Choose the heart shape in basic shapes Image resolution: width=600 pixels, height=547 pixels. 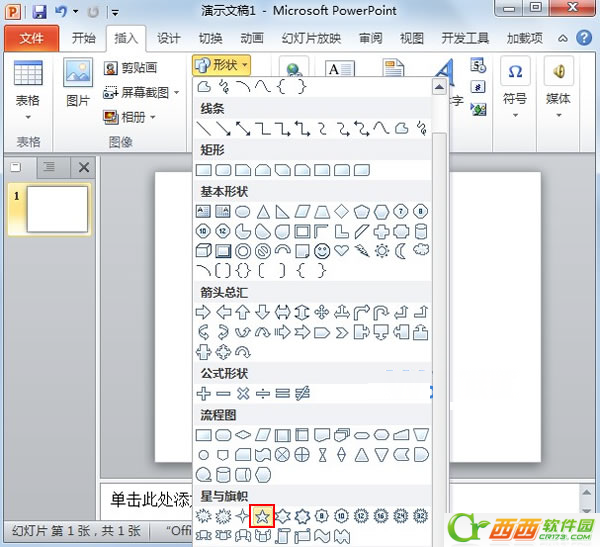pos(342,250)
